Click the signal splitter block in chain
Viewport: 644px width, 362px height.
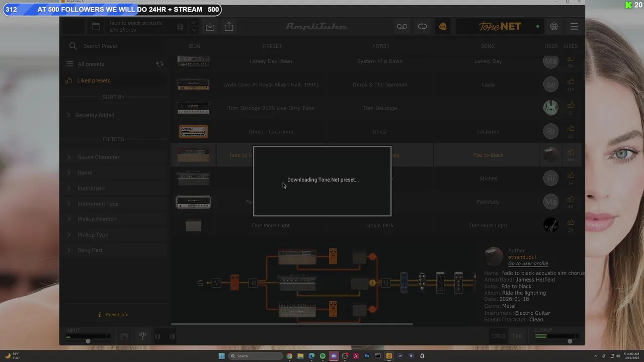tap(253, 283)
